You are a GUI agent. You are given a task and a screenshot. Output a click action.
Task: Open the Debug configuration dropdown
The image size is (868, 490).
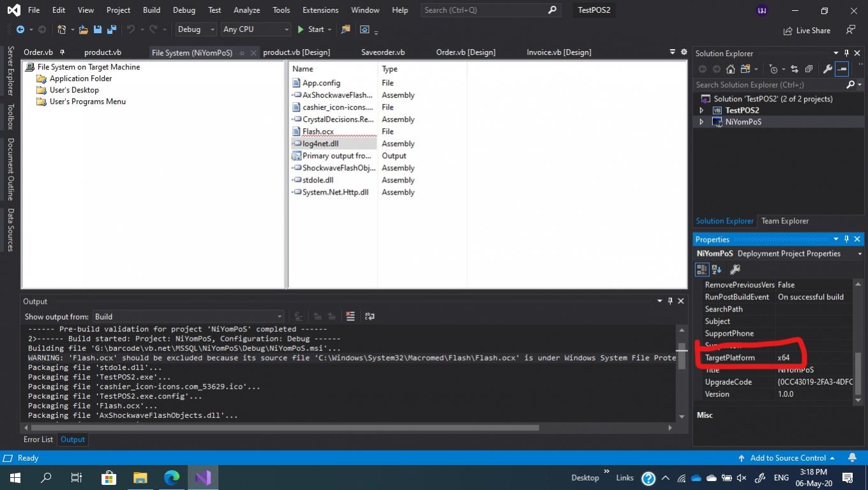(x=196, y=29)
